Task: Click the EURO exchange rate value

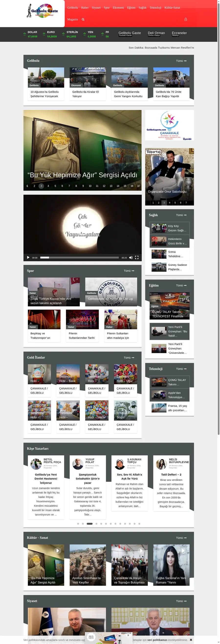Action: tap(52, 36)
